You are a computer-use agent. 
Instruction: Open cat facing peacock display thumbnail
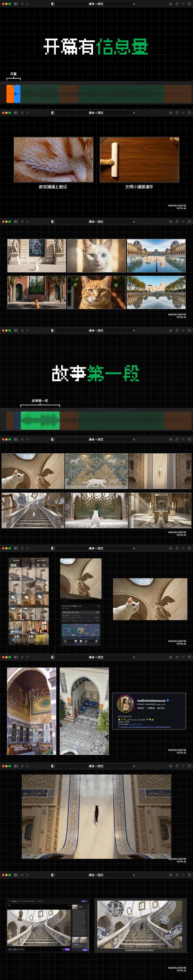96,511
